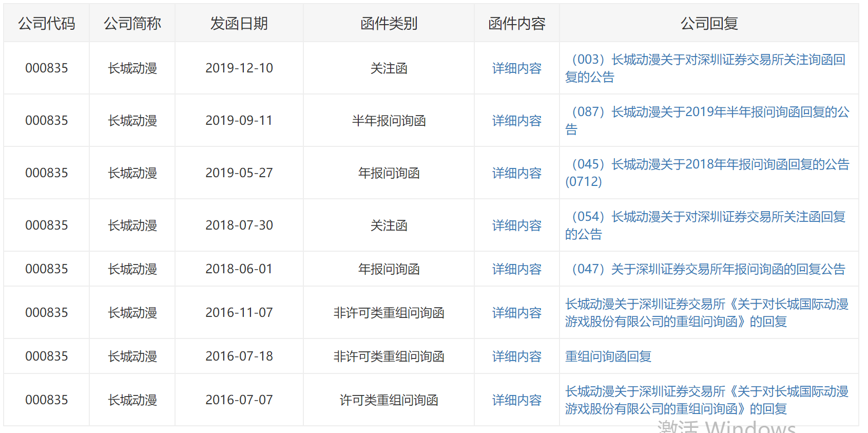Viewport: 868px width, 433px height.
Task: Select 非许可类重组问询函 in the 2016-07-18 row
Action: tap(389, 356)
